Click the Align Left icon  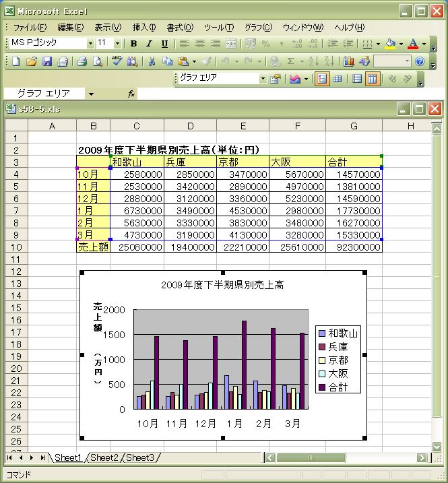[x=184, y=43]
